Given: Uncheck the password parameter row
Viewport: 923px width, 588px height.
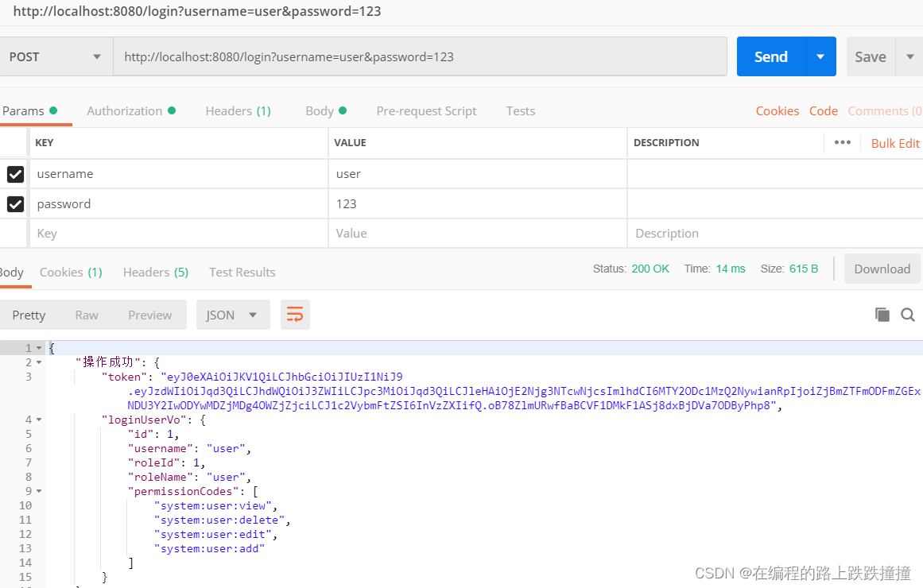Looking at the screenshot, I should coord(15,203).
